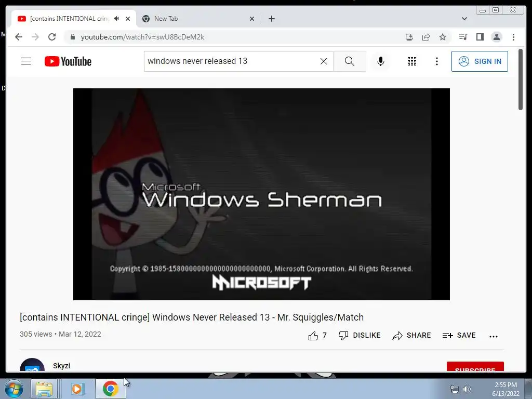Save the video to a playlist
The width and height of the screenshot is (532, 399).
click(459, 336)
